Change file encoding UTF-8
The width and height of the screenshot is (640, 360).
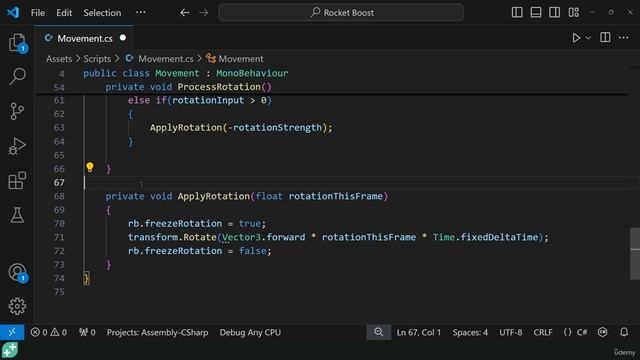(x=511, y=332)
